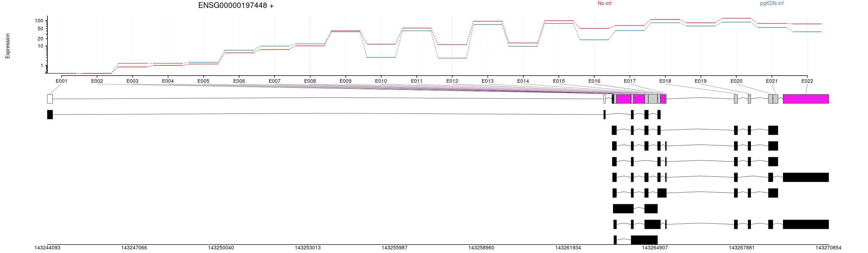Viewport: 868px width, 253px height.
Task: Click genomic coordinate 143264907
Action: (655, 248)
